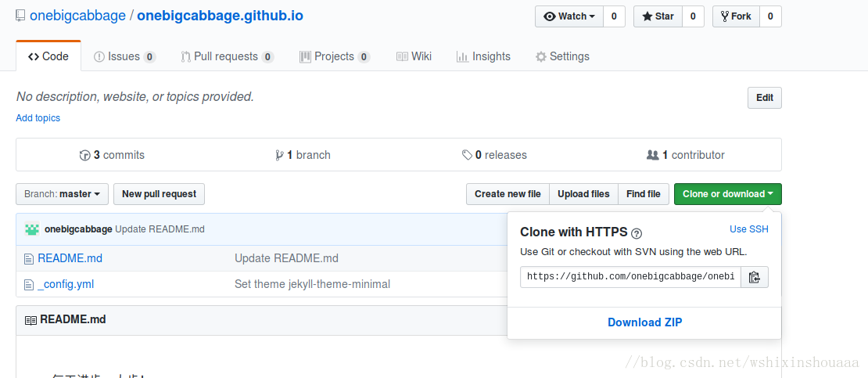Open latest commit message Update README.md
Viewport: 868px width, 378px height.
[160, 229]
